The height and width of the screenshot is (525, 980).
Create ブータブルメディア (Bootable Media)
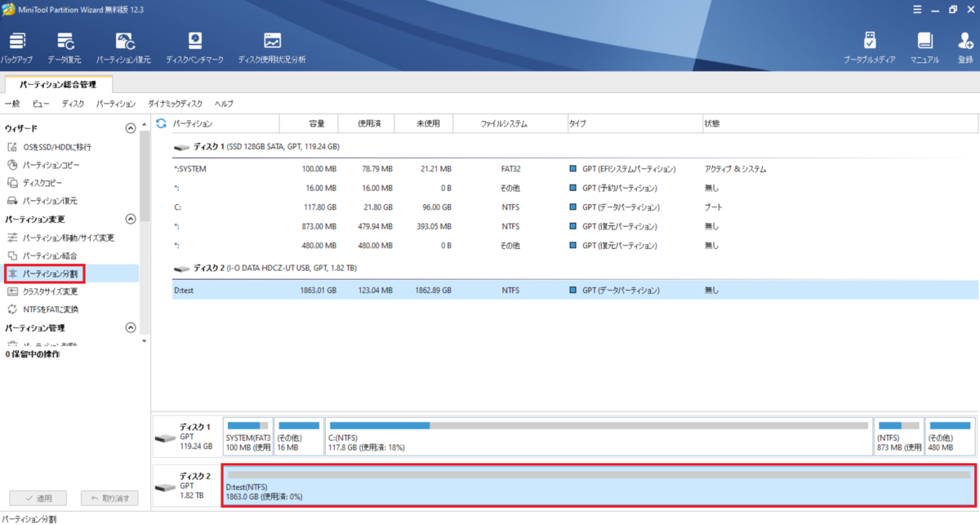point(870,48)
